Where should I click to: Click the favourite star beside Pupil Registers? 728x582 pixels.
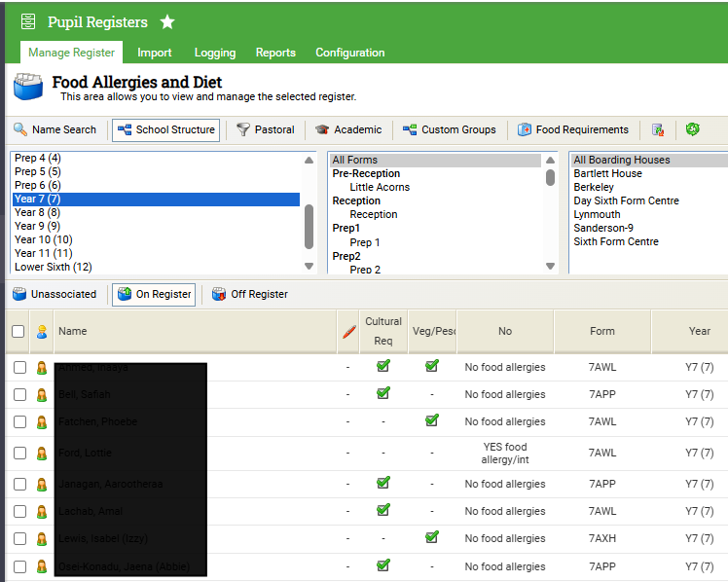(x=167, y=21)
